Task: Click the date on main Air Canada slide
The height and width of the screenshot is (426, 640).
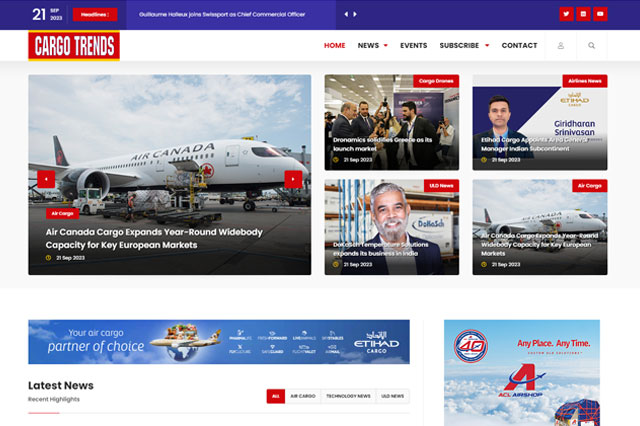Action: [70, 258]
